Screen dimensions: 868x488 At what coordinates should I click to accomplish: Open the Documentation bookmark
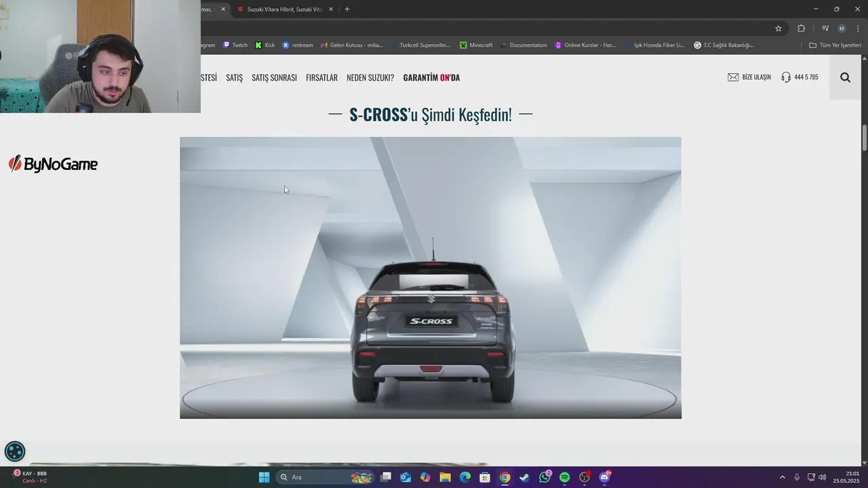pyautogui.click(x=524, y=45)
